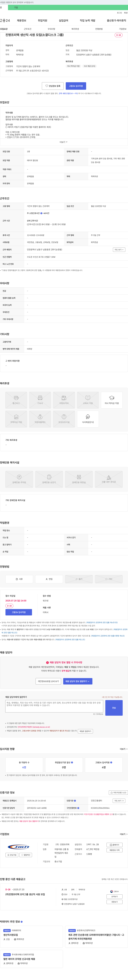Viewport: 128px width, 980px height.
Task: Click the 통근버스 benefit icon
Action: 16,400
